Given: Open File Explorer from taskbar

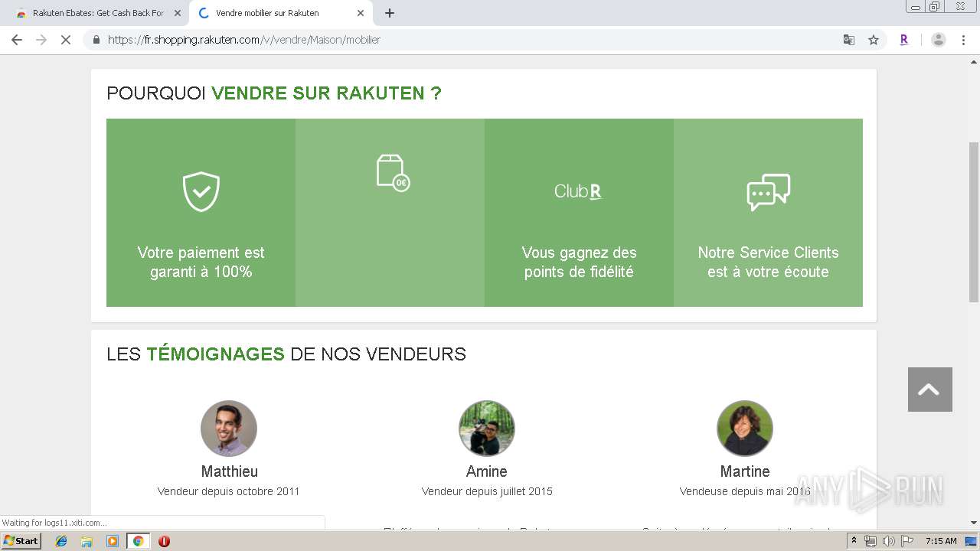Looking at the screenshot, I should (x=87, y=541).
